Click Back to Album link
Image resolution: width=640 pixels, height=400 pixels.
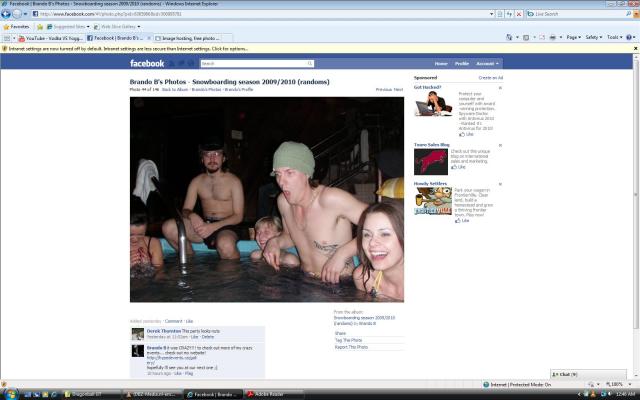point(175,89)
